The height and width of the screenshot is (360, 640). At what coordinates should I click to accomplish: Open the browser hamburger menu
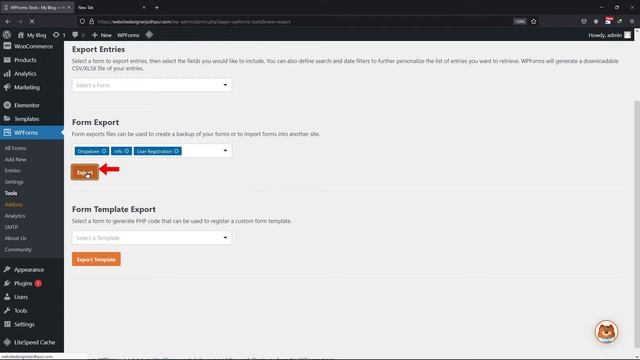tap(632, 21)
